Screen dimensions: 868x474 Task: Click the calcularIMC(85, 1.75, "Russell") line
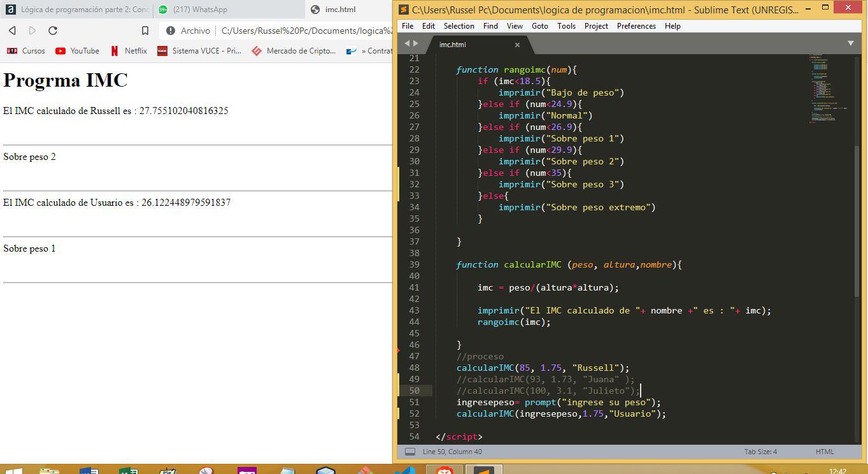tap(543, 368)
